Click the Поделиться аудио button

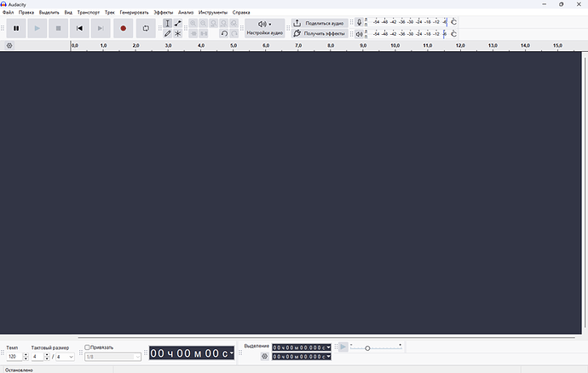click(320, 23)
